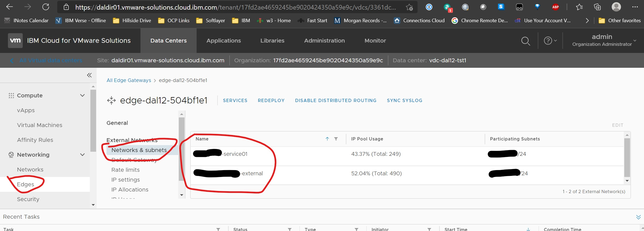Screen dimensions: 644x231
Task: Click the edge settings list scrollbar down arrow
Action: 182,195
